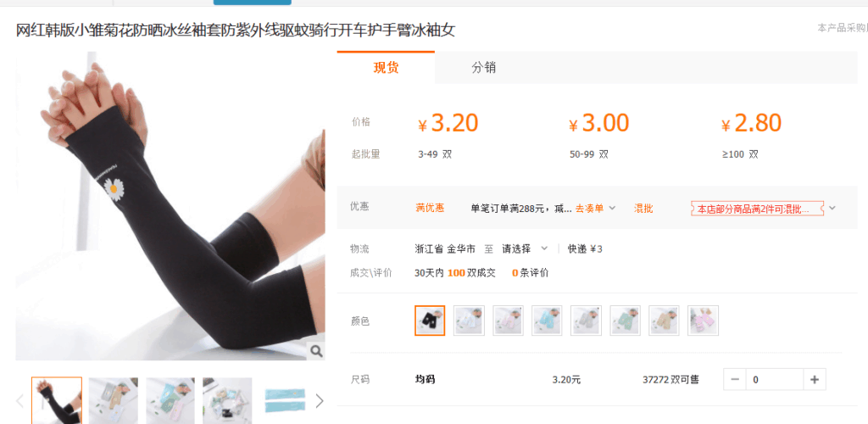This screenshot has height=424, width=868.
Task: Open the blue sleeves thumbnail image
Action: [x=284, y=401]
